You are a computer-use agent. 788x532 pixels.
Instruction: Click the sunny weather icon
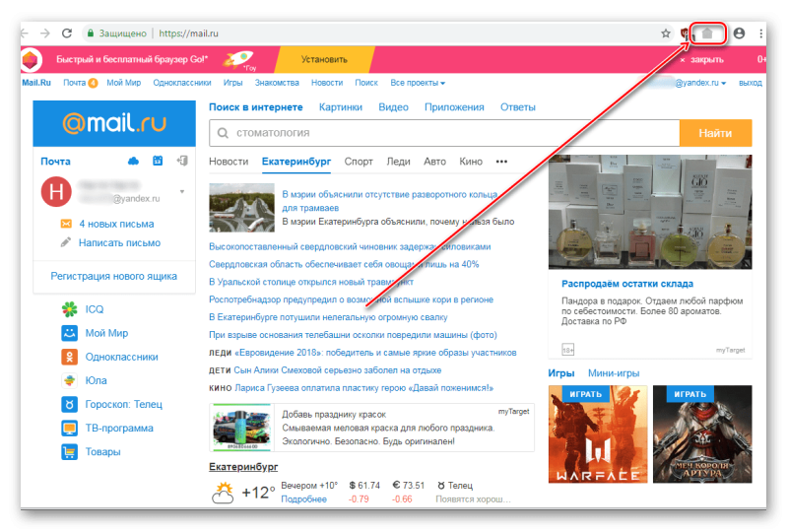tap(224, 493)
